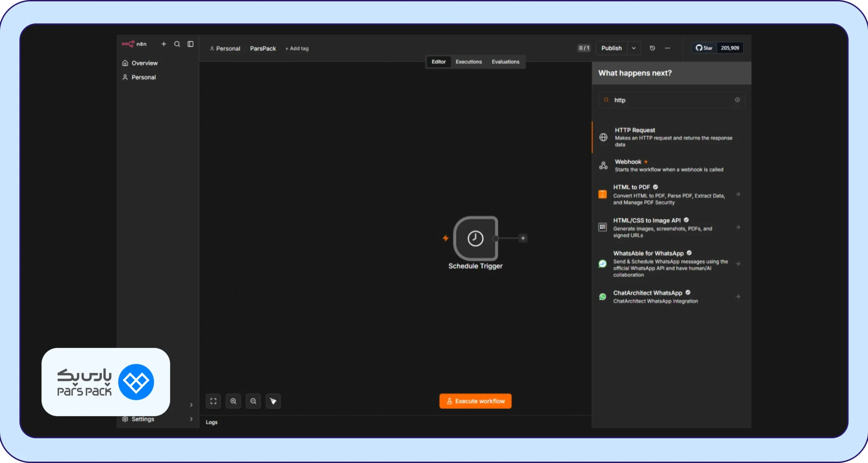Focus the node search field containing http
Screen dimensions: 868x463
tap(671, 100)
